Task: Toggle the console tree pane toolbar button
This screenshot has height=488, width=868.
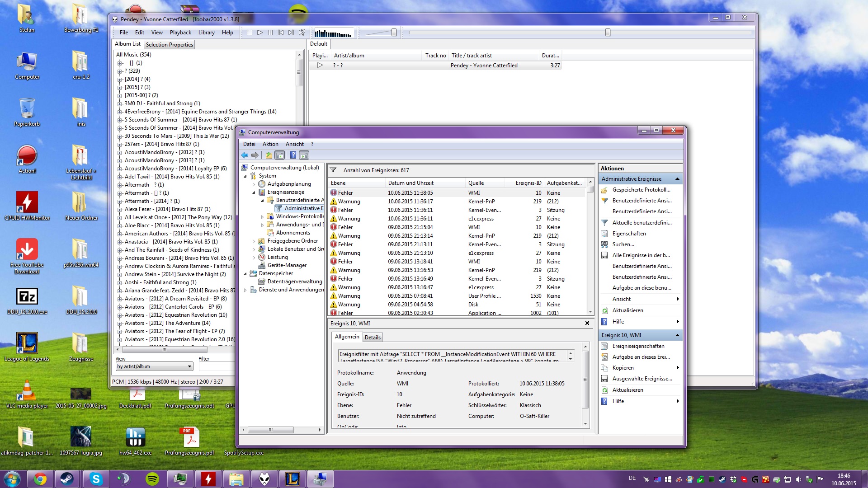Action: [280, 155]
